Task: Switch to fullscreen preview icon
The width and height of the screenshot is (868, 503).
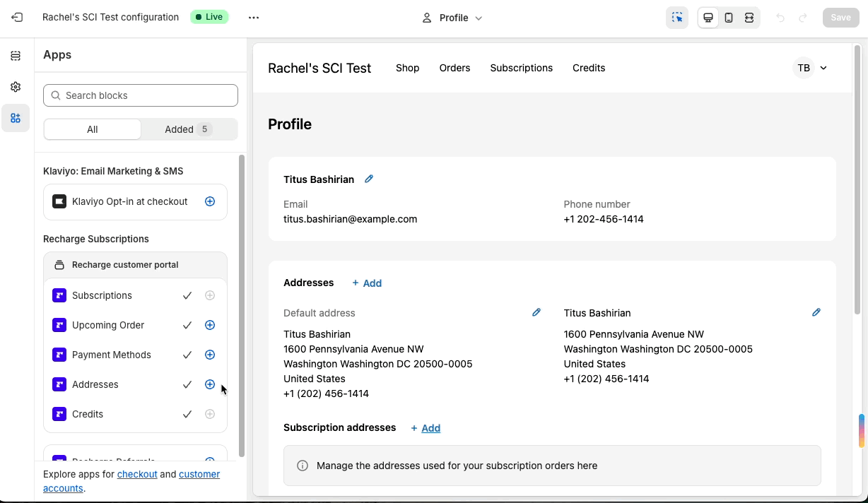Action: click(749, 18)
